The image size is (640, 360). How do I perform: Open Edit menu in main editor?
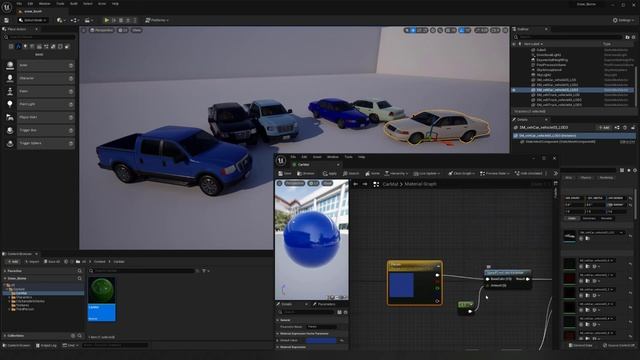tap(30, 4)
